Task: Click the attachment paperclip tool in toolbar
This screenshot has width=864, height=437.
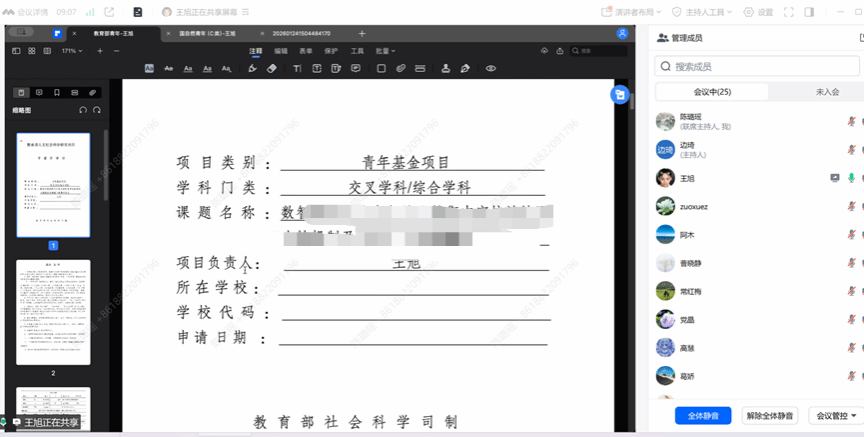Action: point(400,69)
